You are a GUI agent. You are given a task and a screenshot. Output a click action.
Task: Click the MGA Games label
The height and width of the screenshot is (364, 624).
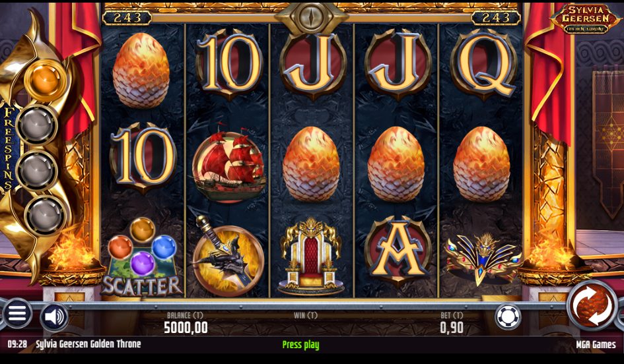(596, 344)
